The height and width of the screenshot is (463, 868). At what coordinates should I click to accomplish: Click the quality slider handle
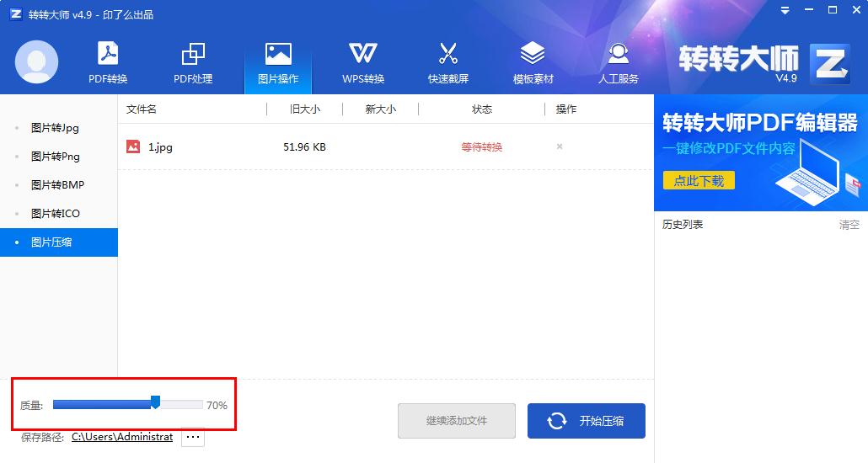coord(156,402)
